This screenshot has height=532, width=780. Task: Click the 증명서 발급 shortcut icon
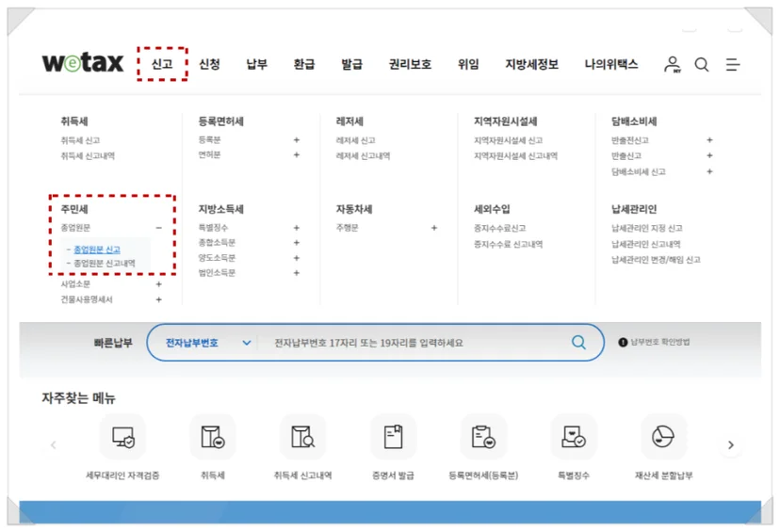[393, 437]
